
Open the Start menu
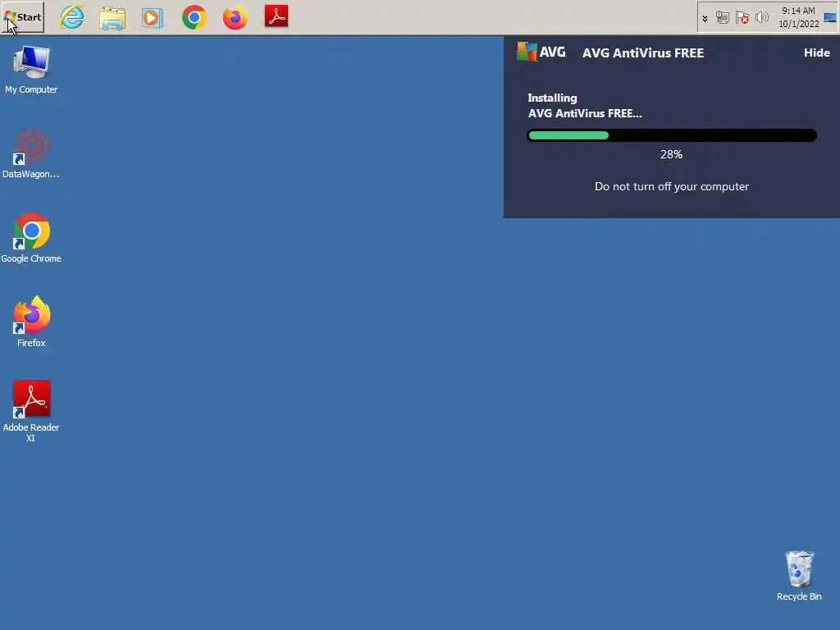click(23, 17)
